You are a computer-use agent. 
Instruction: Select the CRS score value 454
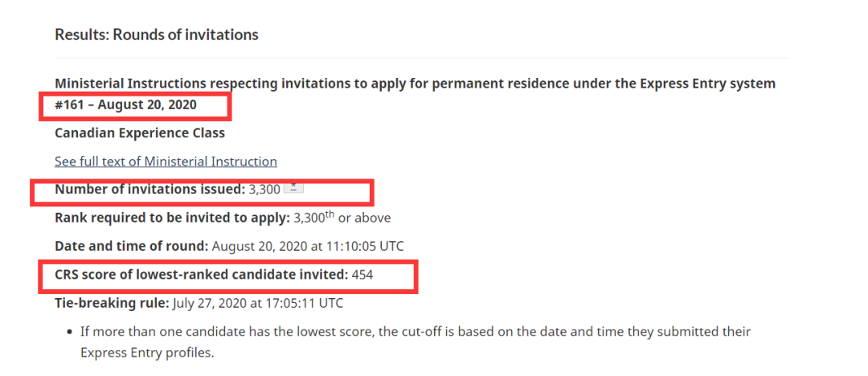(x=362, y=274)
